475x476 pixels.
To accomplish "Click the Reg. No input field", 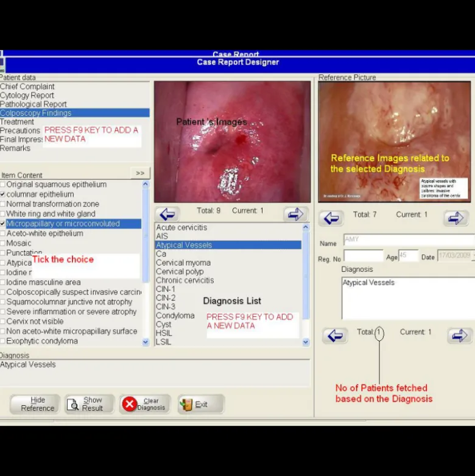I will [x=364, y=255].
